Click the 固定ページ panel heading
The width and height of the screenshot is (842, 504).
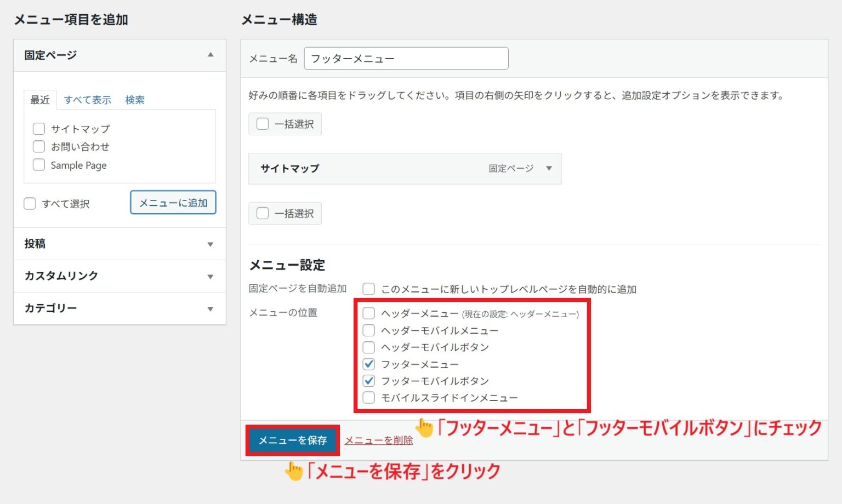pos(50,55)
